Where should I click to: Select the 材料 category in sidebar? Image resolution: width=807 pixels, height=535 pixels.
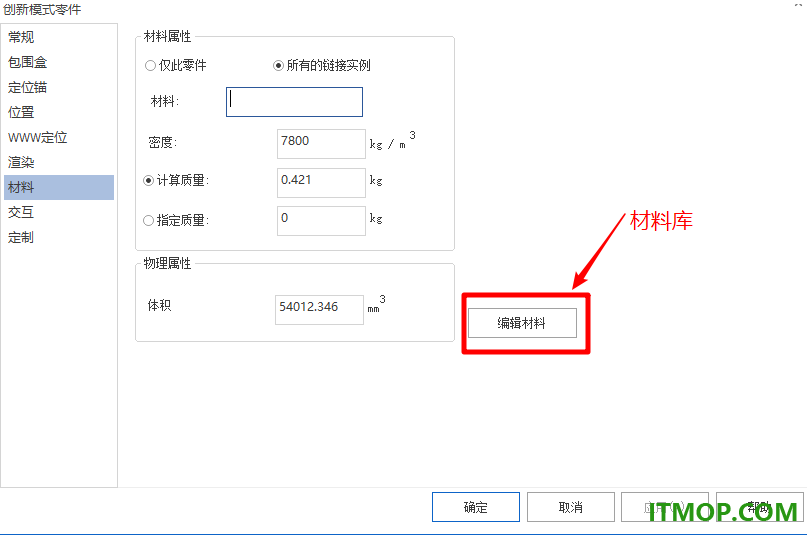pyautogui.click(x=59, y=187)
